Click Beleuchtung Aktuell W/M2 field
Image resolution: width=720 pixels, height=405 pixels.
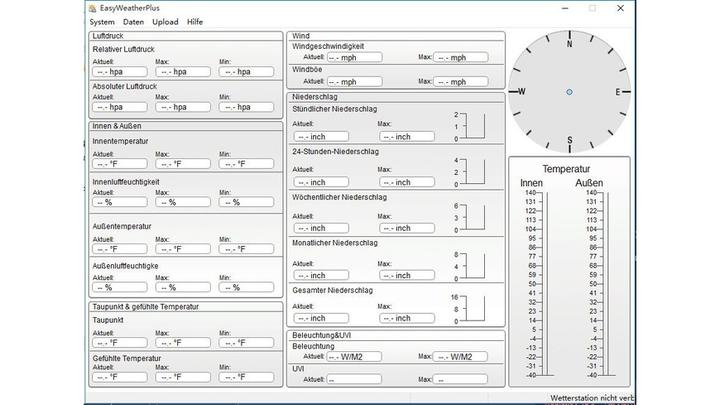(354, 357)
